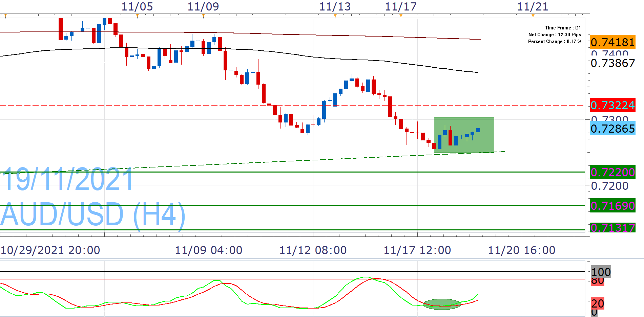Click the red 0.73224 price label

point(612,105)
